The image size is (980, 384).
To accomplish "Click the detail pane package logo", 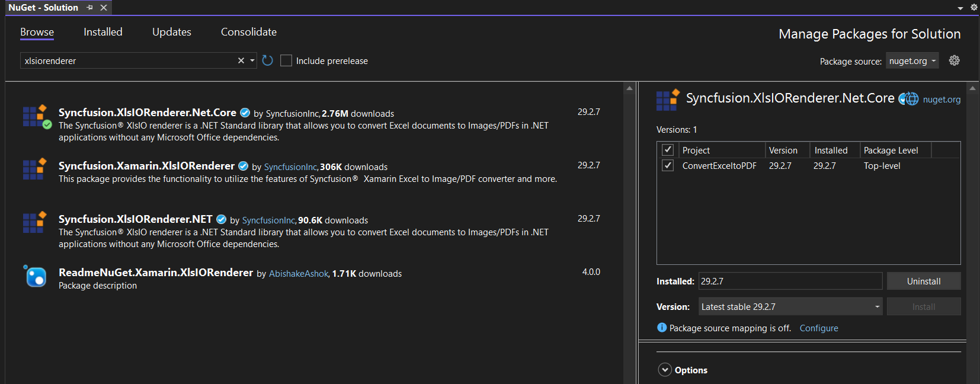I will (x=668, y=100).
